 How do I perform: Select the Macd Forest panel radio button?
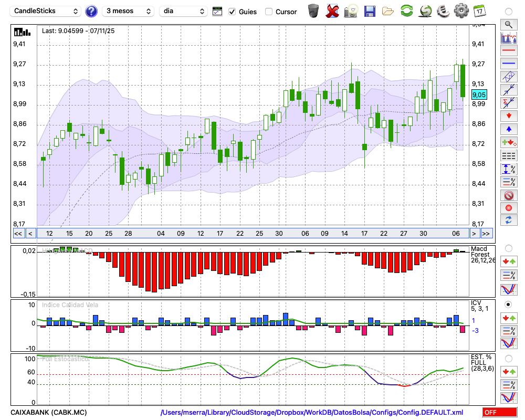click(x=508, y=248)
